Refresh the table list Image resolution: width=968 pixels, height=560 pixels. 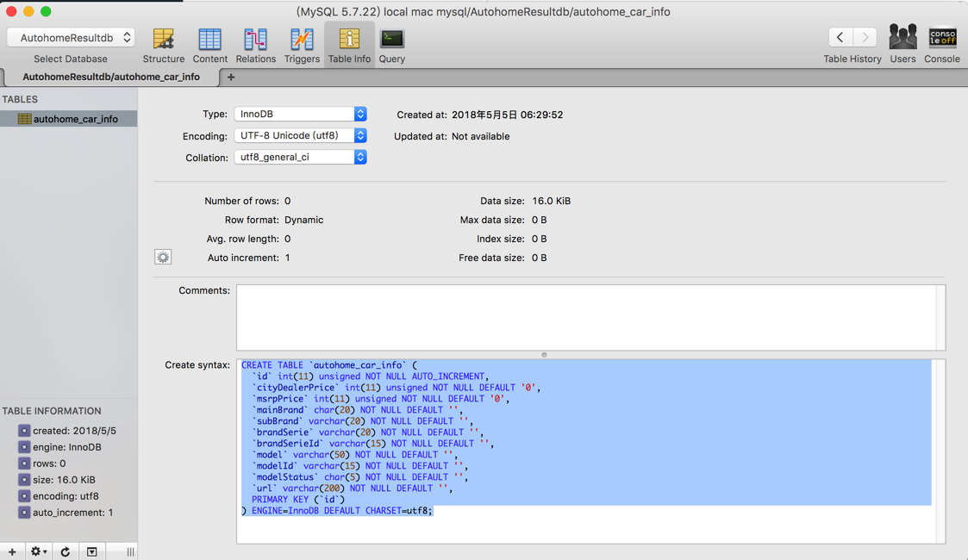point(66,551)
